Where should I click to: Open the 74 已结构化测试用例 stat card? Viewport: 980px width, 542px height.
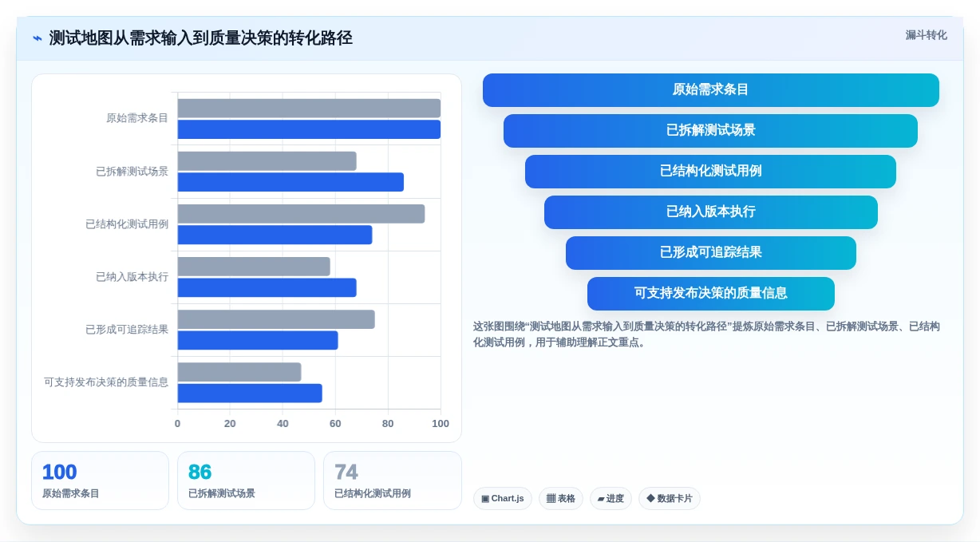pyautogui.click(x=393, y=481)
